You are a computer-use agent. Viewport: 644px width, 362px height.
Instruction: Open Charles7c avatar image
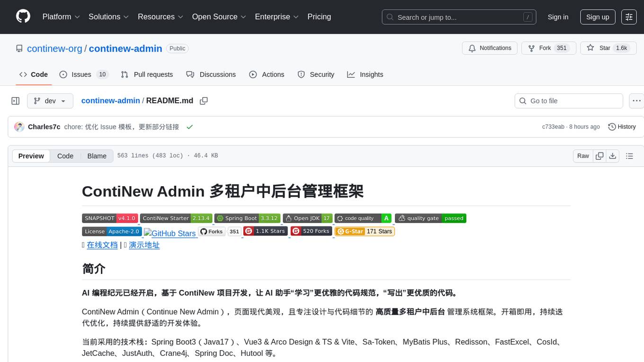click(x=19, y=127)
